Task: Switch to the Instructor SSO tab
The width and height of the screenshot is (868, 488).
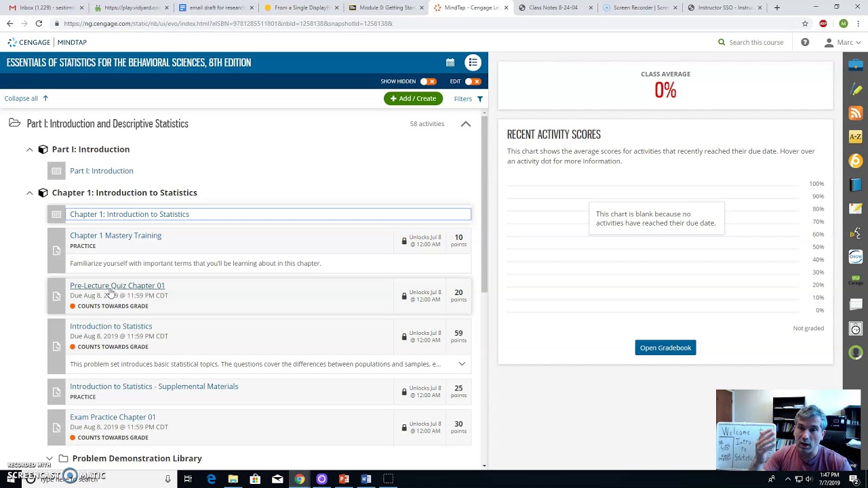Action: click(x=726, y=7)
